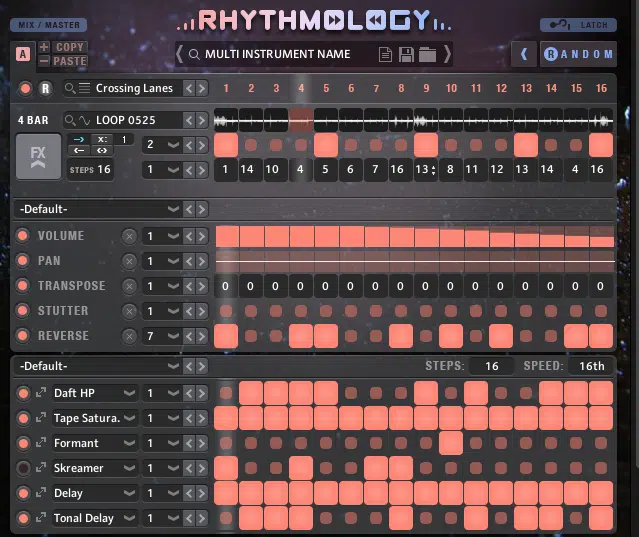Image resolution: width=639 pixels, height=537 pixels.
Task: Open Tonal Delay effect type dropdown
Action: (95, 518)
